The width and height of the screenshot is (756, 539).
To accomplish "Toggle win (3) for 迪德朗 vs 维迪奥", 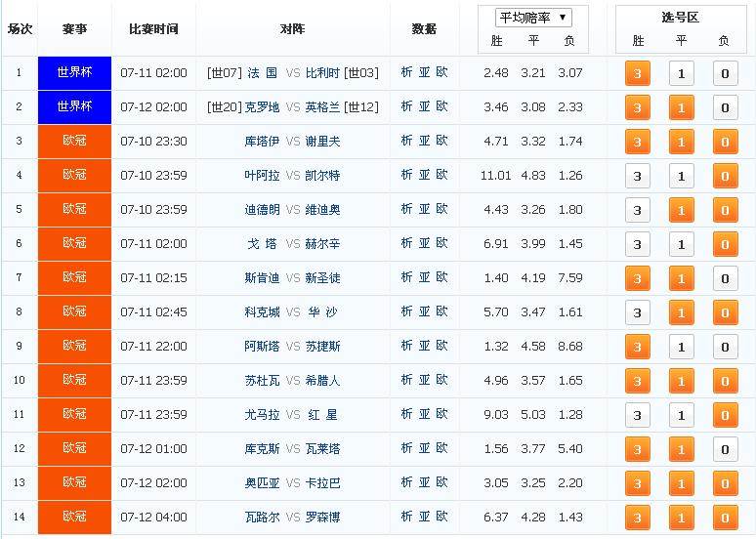I will click(638, 210).
